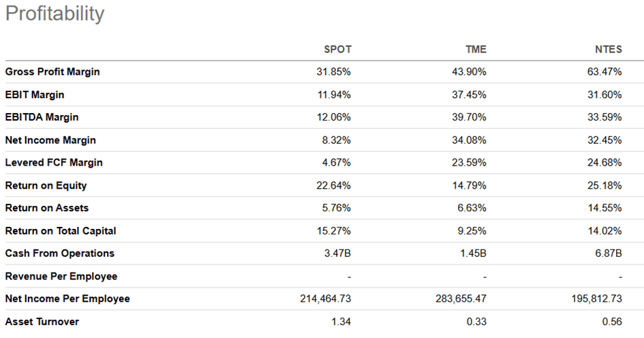Viewport: 644px width, 338px height.
Task: Select the Asset Turnover row label
Action: (x=41, y=322)
